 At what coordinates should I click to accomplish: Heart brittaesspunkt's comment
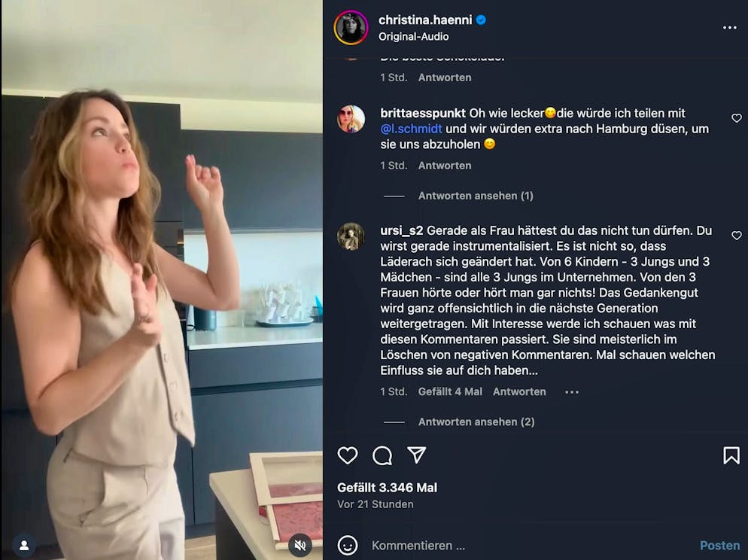[737, 118]
